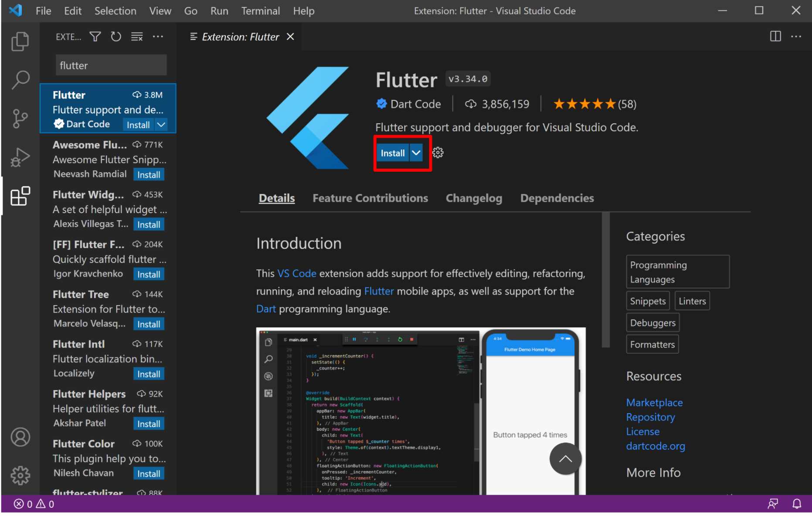The image size is (812, 516).
Task: Install Flutter Intl by Localizely
Action: pos(149,374)
